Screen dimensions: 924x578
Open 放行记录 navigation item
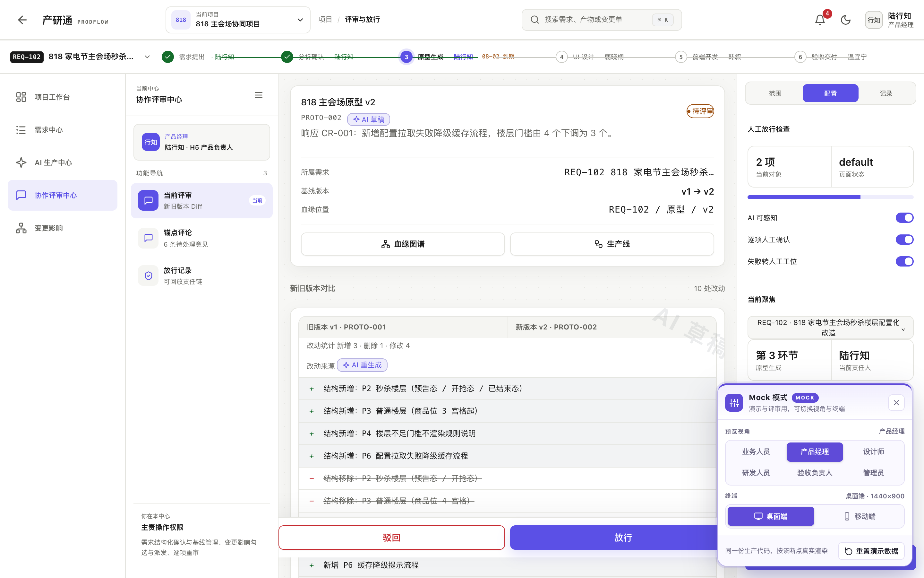(x=201, y=276)
